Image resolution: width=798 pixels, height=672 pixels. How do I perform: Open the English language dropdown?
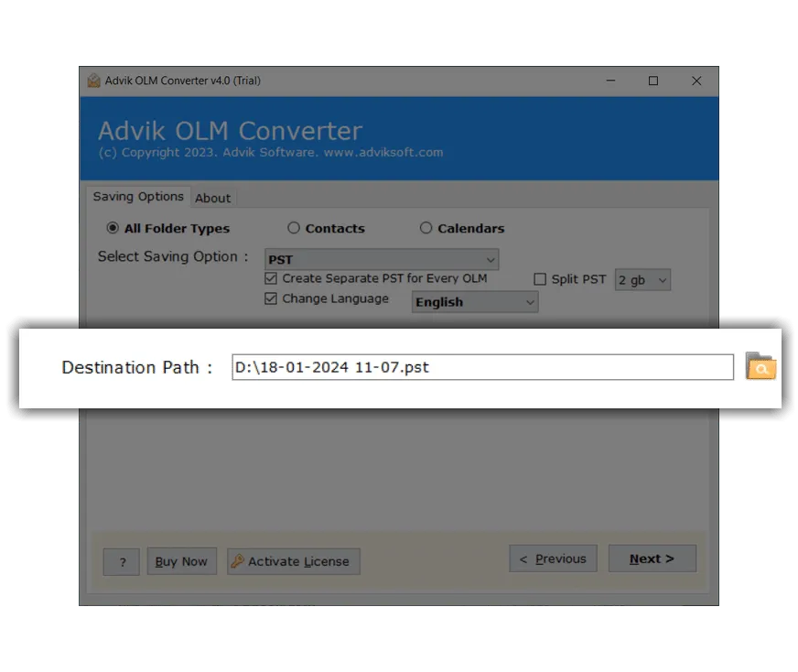click(475, 302)
